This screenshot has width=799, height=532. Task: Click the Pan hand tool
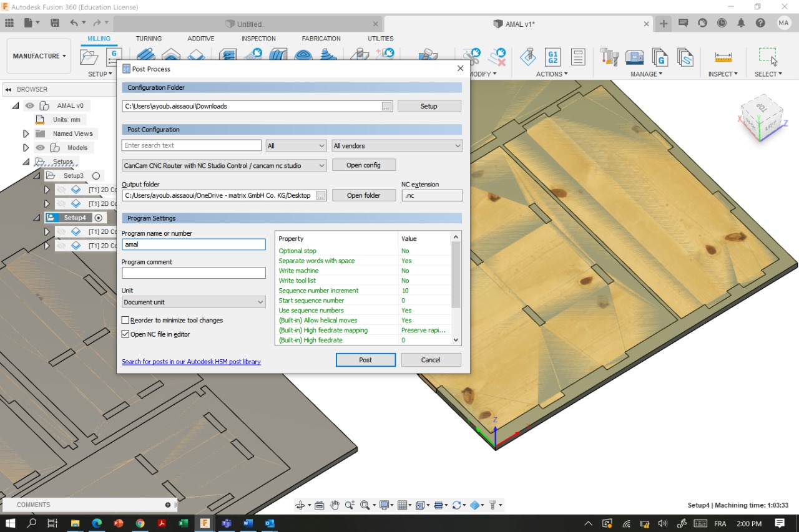(335, 505)
